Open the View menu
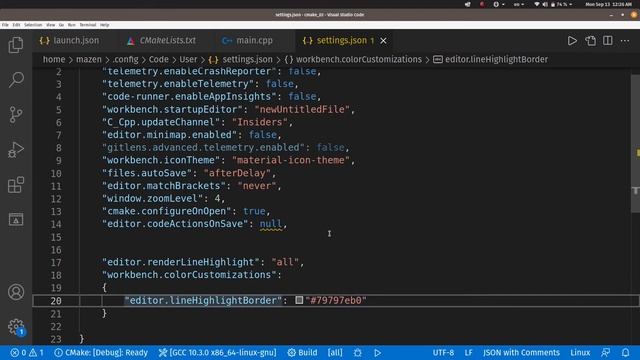 pyautogui.click(x=51, y=25)
